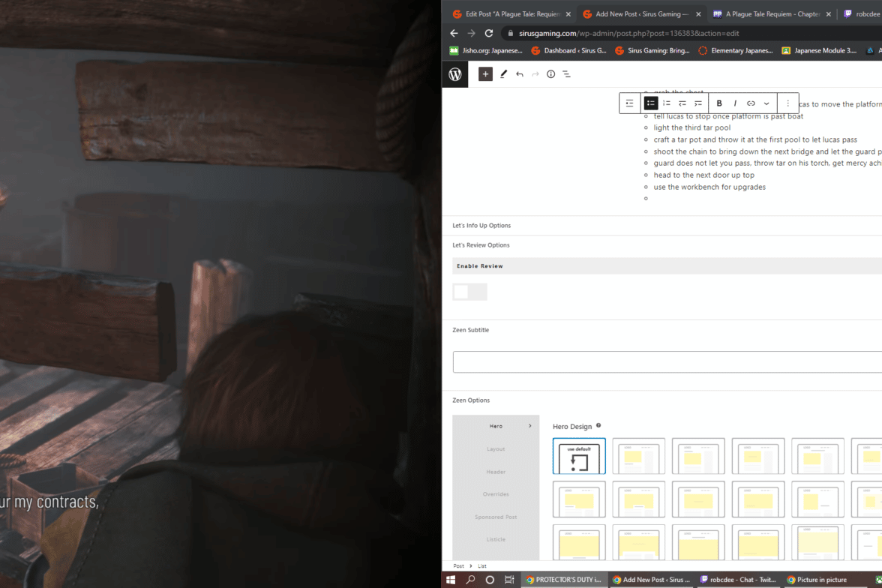The width and height of the screenshot is (882, 588).
Task: Choose the 'use default' Hero Design option
Action: point(579,456)
